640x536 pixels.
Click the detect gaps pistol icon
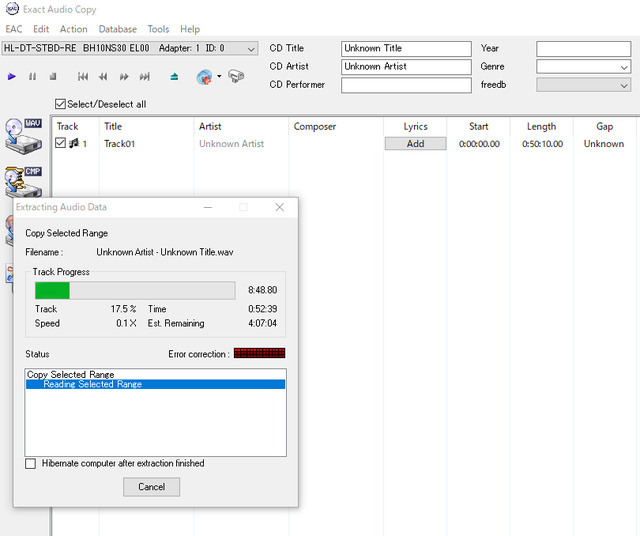pyautogui.click(x=236, y=76)
